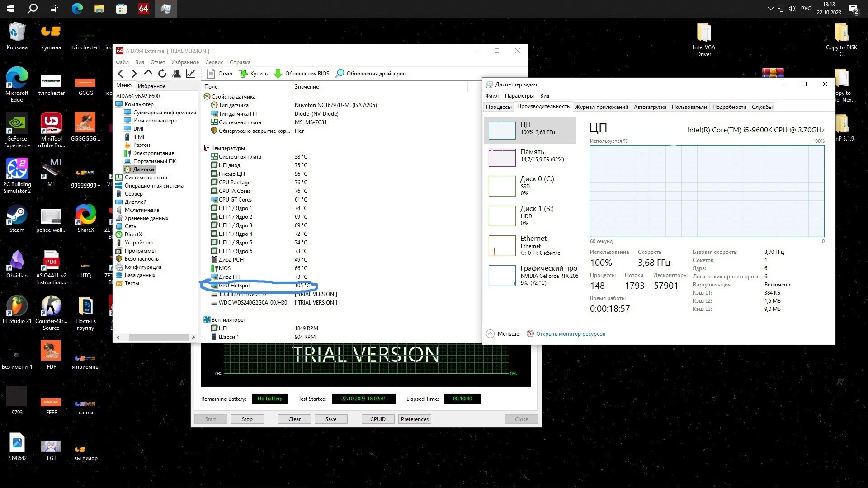This screenshot has height=488, width=868.
Task: Open Microsoft Store from taskbar
Action: [x=121, y=9]
